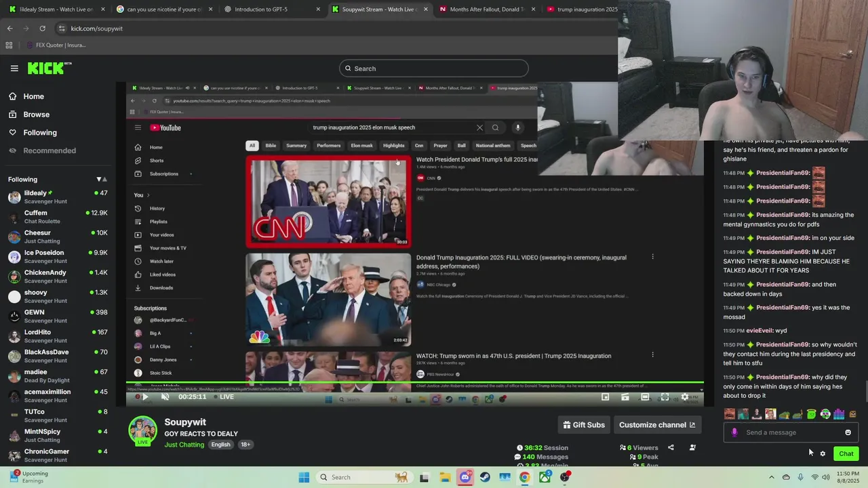Click evieEveil username in chat
The width and height of the screenshot is (868, 488).
(759, 331)
